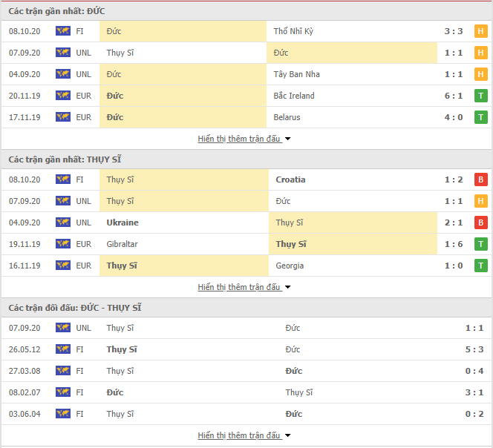Image resolution: width=493 pixels, height=448 pixels.
Task: Click the world flag icon for Đức vs Thổ Nhĩ Kỳ
Action: [63, 31]
